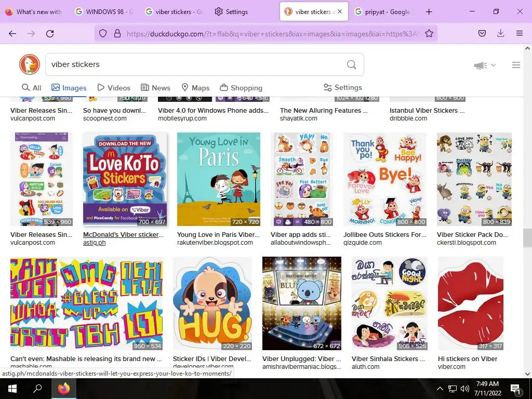Click the McDonald's Viber sticker title link
This screenshot has width=532, height=399.
tap(124, 234)
